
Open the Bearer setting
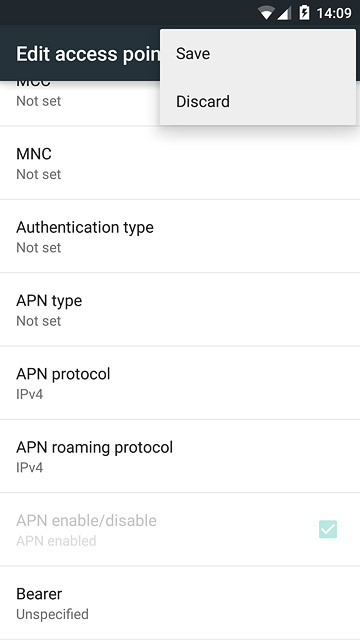[x=180, y=603]
